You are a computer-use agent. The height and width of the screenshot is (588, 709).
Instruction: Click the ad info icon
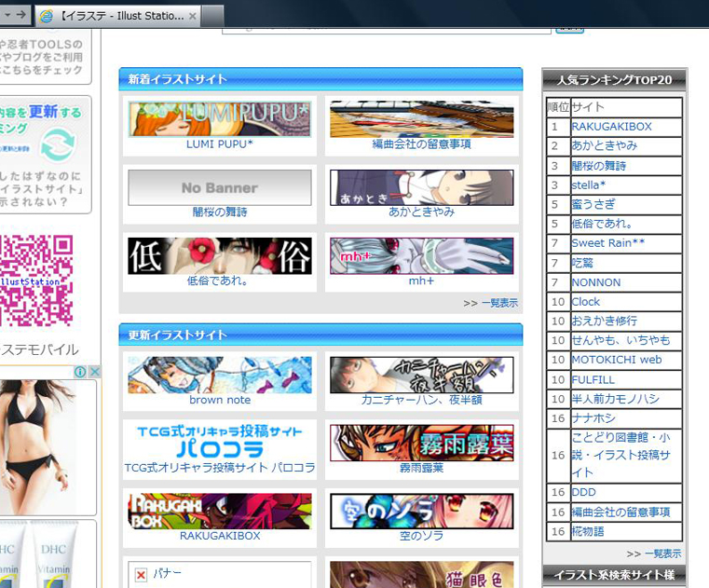[x=80, y=372]
